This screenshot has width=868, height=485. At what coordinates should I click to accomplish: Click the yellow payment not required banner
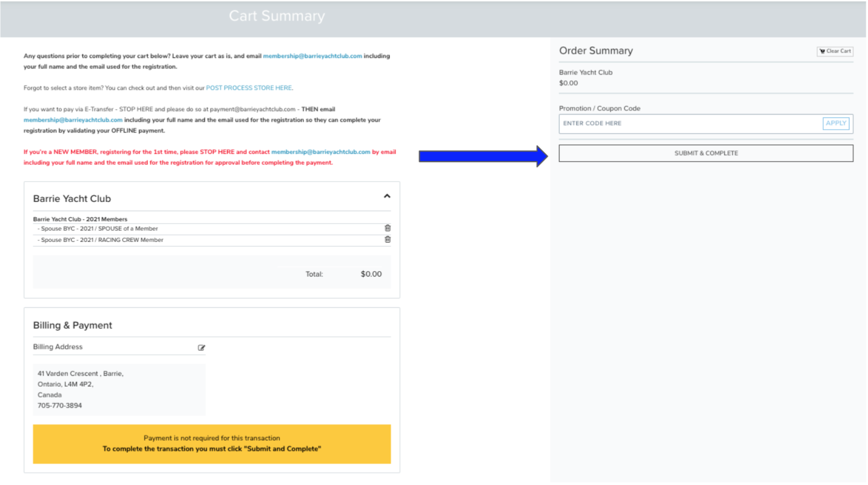pyautogui.click(x=212, y=443)
